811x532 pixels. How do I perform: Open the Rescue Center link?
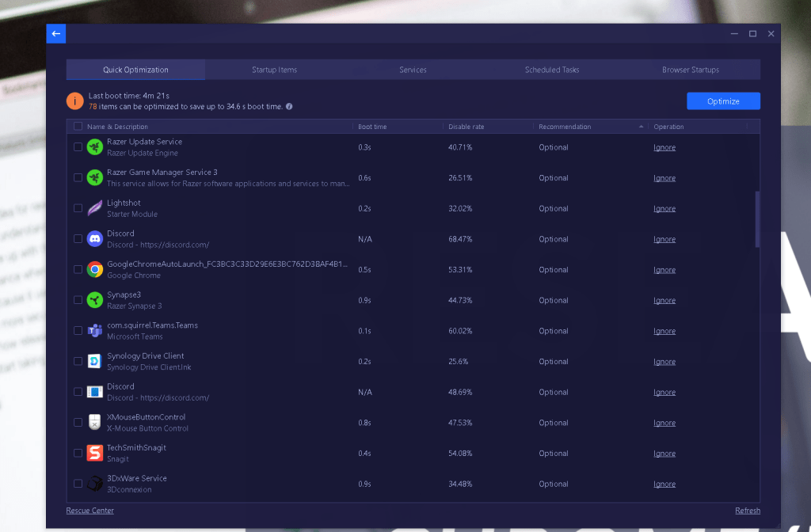[90, 511]
